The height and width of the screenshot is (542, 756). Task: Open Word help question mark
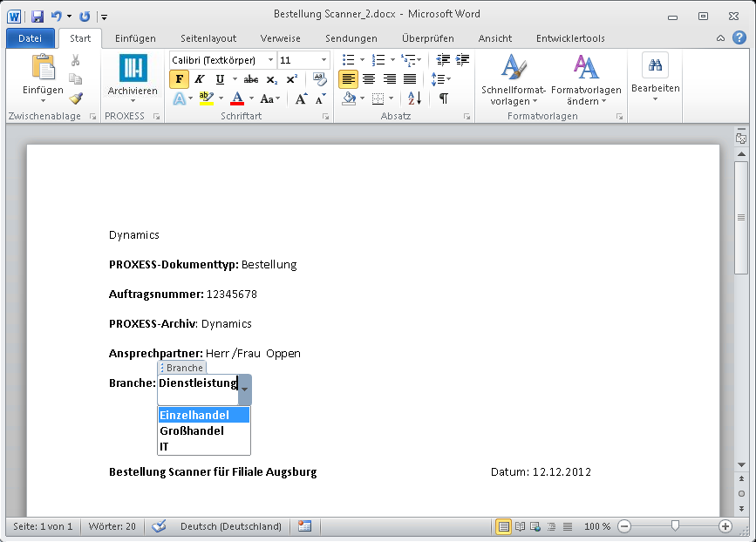click(739, 37)
